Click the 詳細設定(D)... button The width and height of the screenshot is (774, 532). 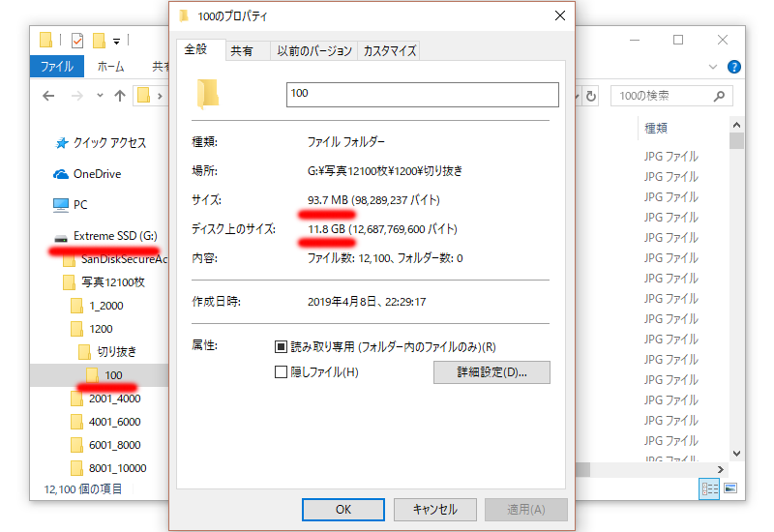[x=491, y=372]
